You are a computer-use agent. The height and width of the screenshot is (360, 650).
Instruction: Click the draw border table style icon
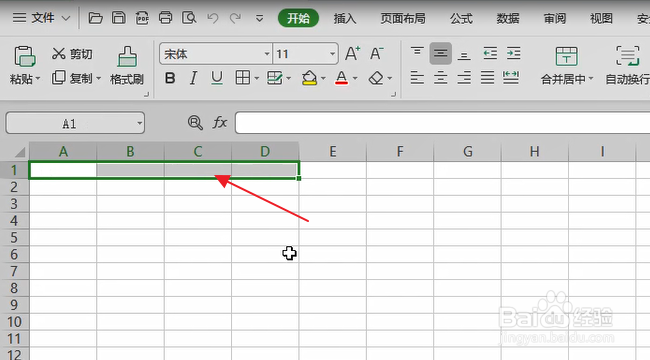[274, 78]
